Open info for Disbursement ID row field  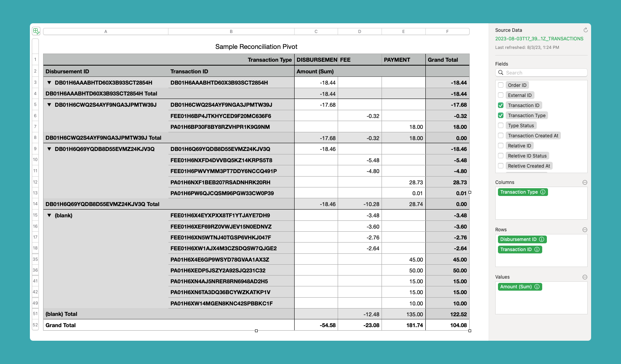coord(542,239)
